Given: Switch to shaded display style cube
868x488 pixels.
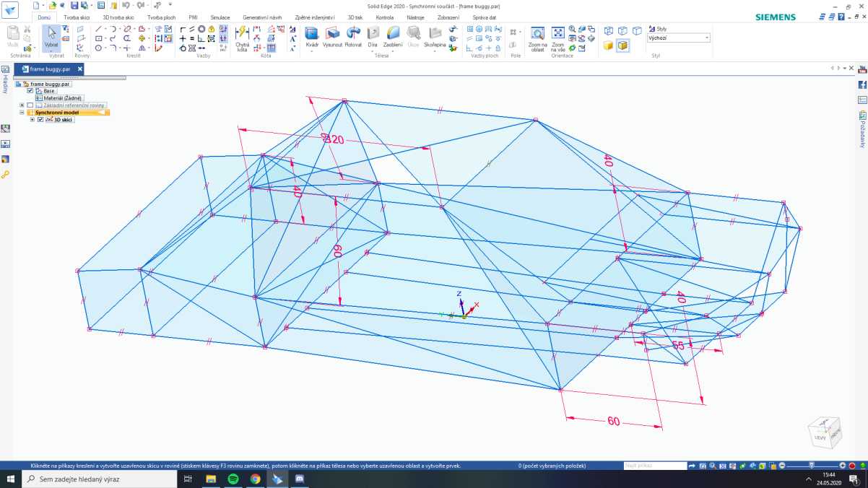Looking at the screenshot, I should pos(608,45).
